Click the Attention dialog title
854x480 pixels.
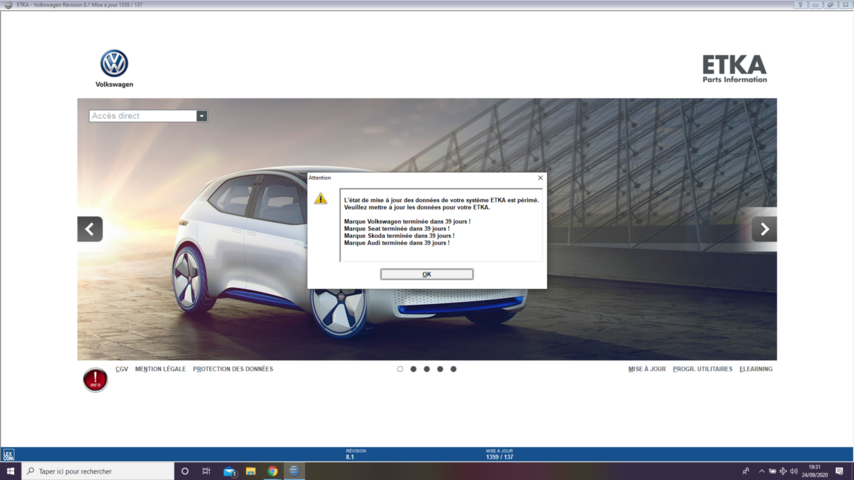point(320,178)
